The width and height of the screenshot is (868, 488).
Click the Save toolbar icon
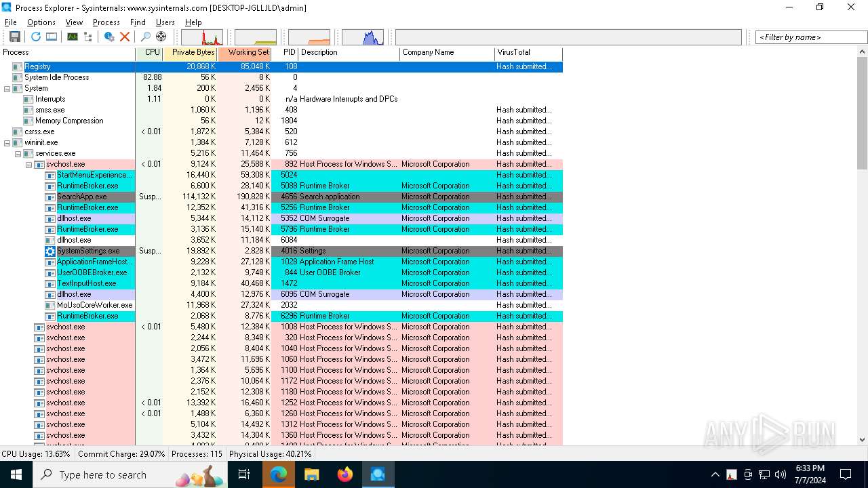14,37
